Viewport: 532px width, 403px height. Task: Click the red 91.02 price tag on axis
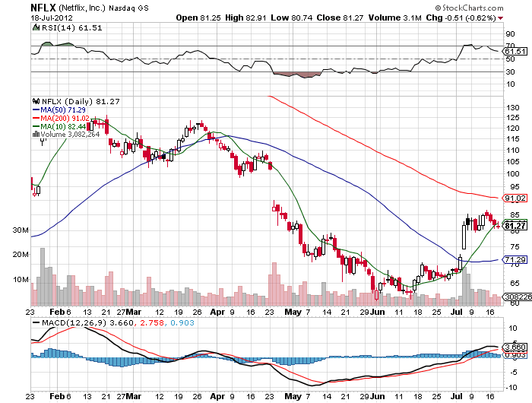(x=515, y=198)
